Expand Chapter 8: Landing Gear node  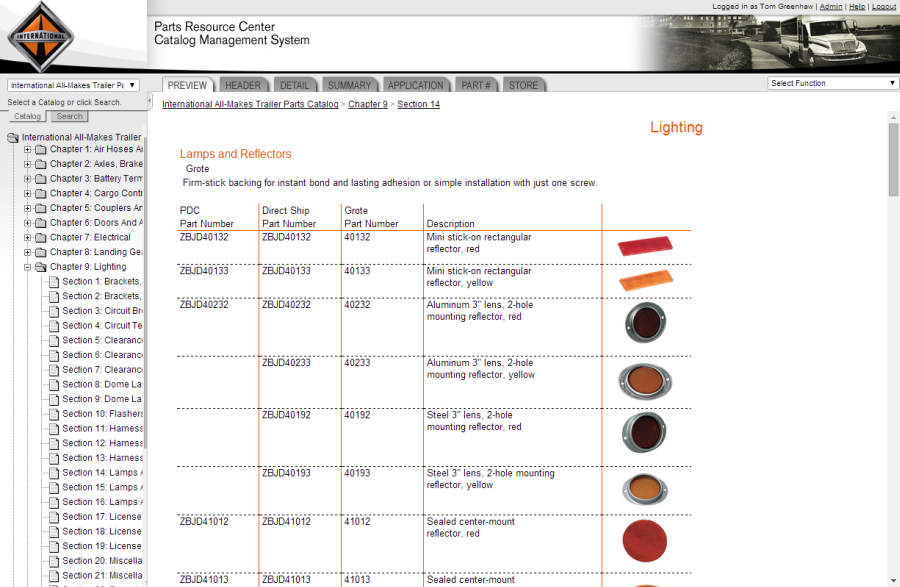27,252
